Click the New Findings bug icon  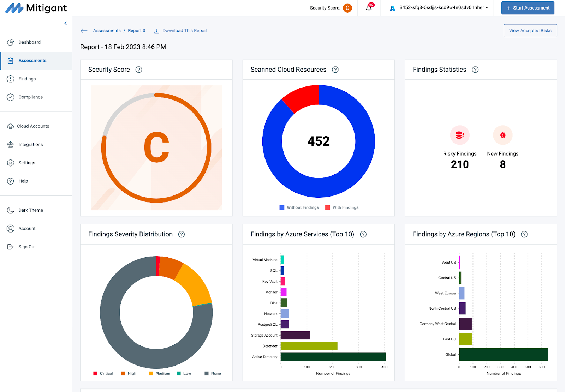503,135
